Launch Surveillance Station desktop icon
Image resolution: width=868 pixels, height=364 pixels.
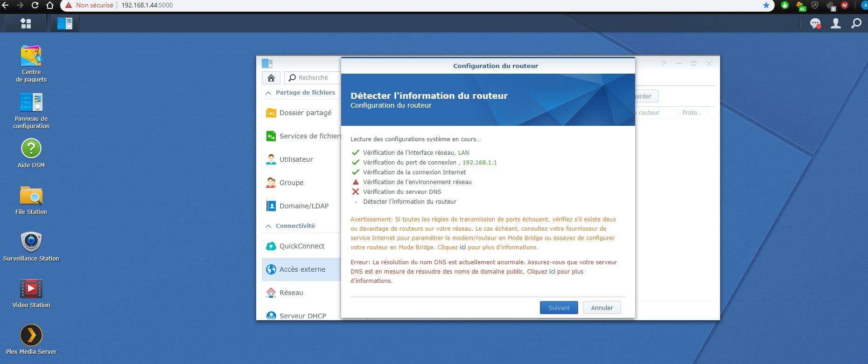pos(31,247)
